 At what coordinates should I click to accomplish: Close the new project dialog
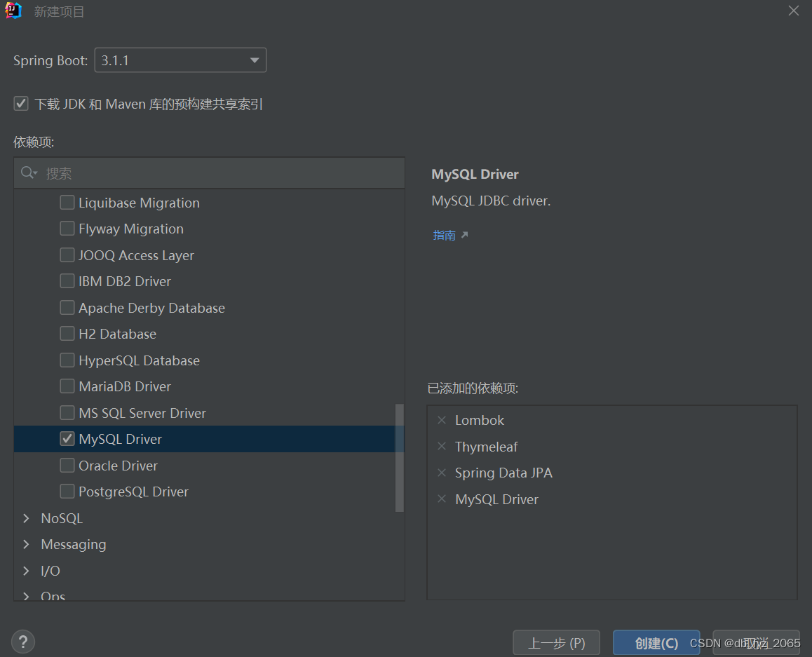(x=793, y=11)
